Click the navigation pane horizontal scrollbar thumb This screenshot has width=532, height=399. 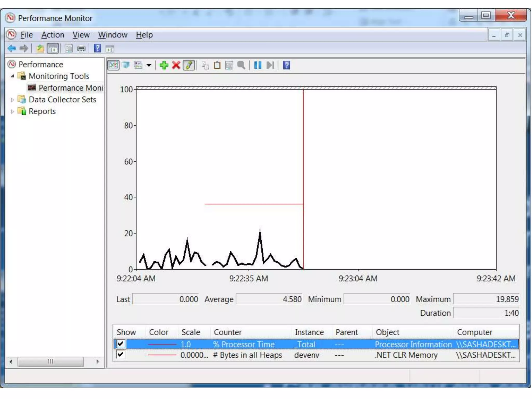(x=50, y=362)
